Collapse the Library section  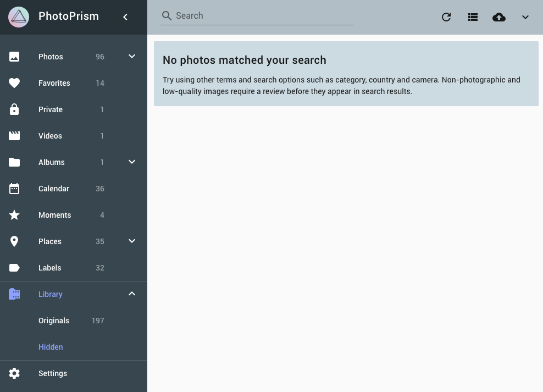coord(131,294)
